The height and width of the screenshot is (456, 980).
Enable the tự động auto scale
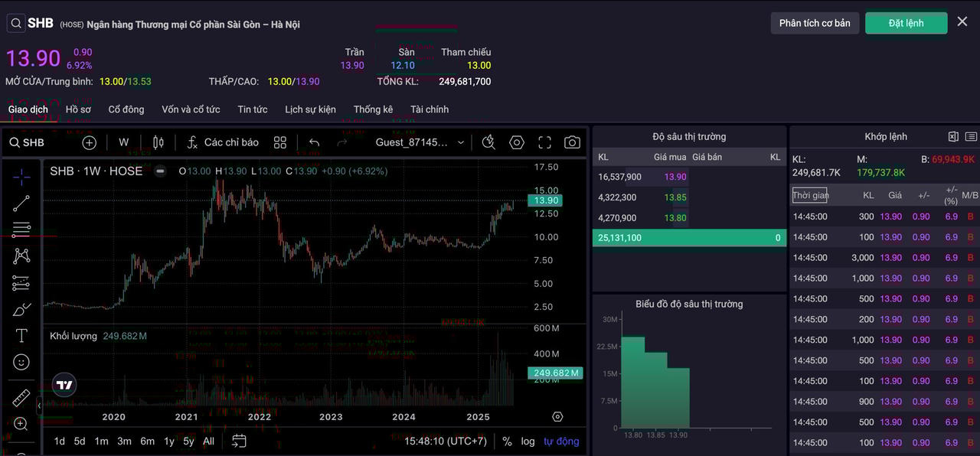coord(561,441)
